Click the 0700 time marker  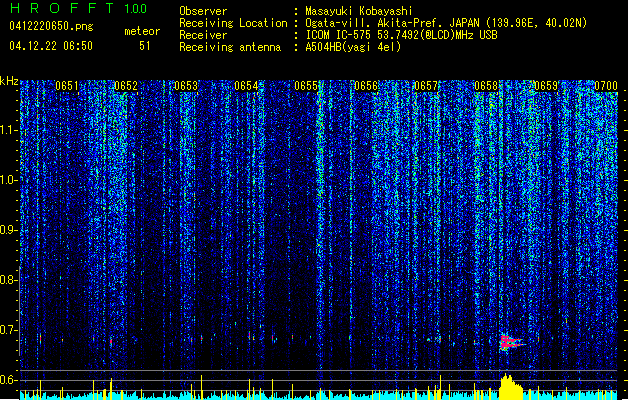[x=606, y=86]
